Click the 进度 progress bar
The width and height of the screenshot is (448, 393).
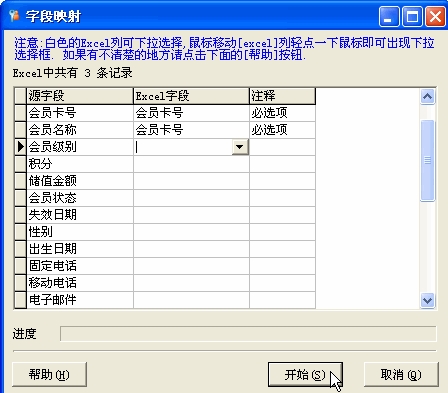(248, 334)
